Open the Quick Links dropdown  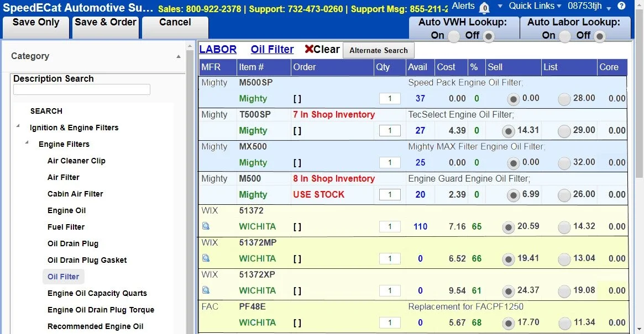click(535, 6)
